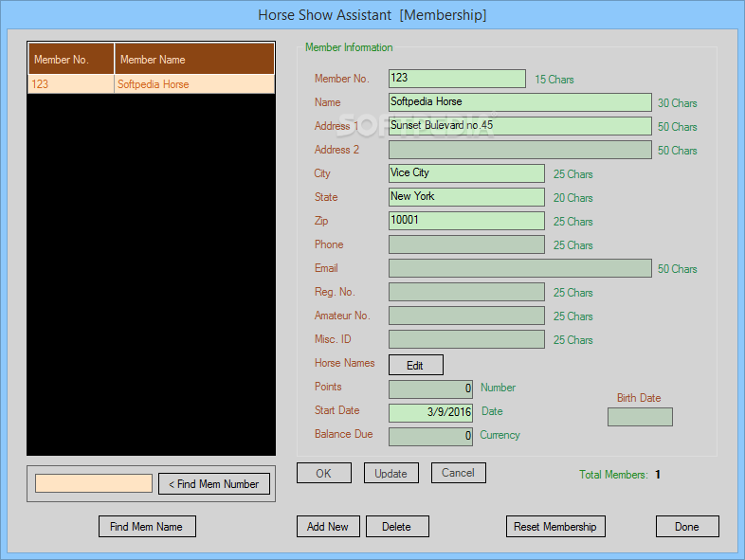This screenshot has width=745, height=560.
Task: Click the empty Address 2 field
Action: tap(519, 150)
